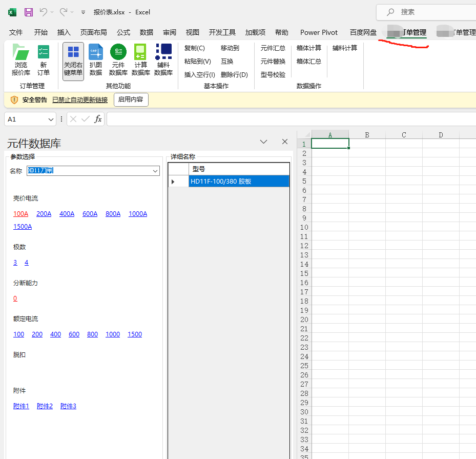Screen dimensions: 476x459
Task: Switch to the 页面布局 ribbon tab
Action: (x=93, y=32)
